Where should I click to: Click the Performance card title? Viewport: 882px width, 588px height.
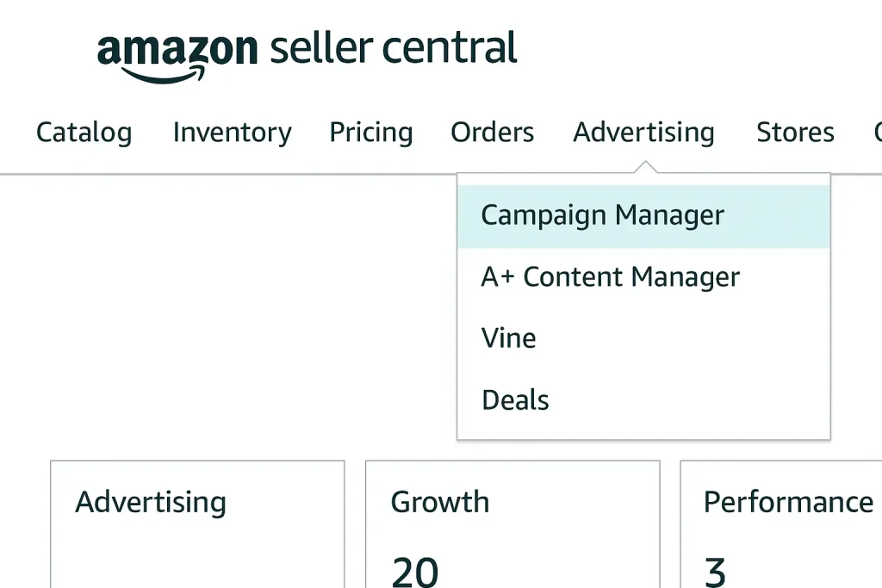click(x=787, y=503)
